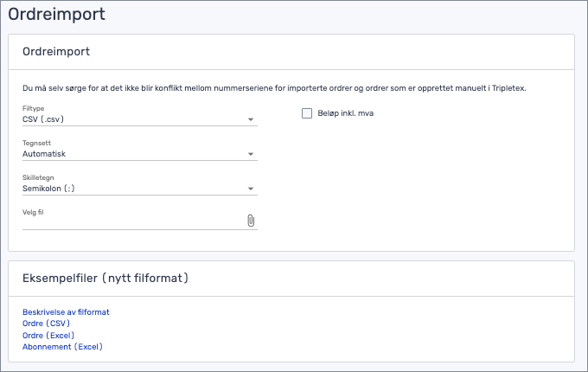
Task: Open the 'Ordre (Excel)' example link
Action: point(48,335)
